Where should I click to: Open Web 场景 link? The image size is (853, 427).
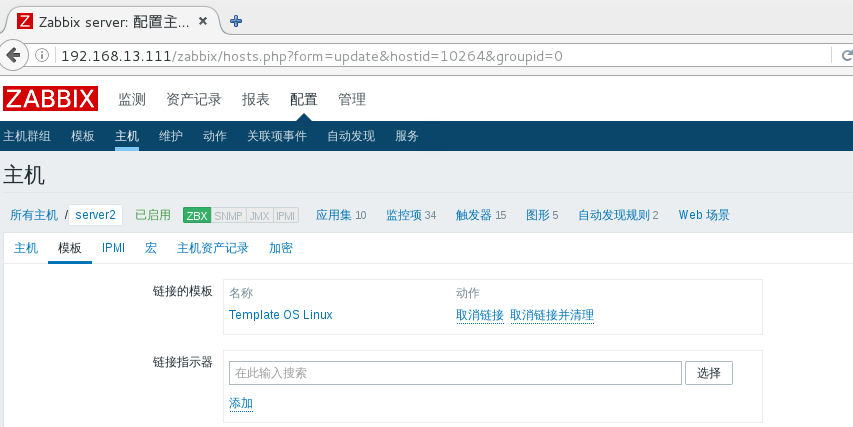(x=704, y=215)
